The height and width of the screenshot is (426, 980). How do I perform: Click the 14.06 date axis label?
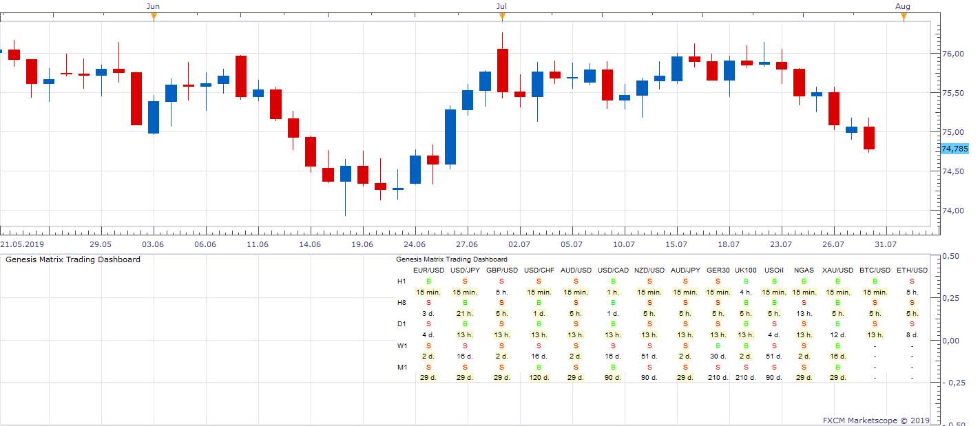coord(310,244)
